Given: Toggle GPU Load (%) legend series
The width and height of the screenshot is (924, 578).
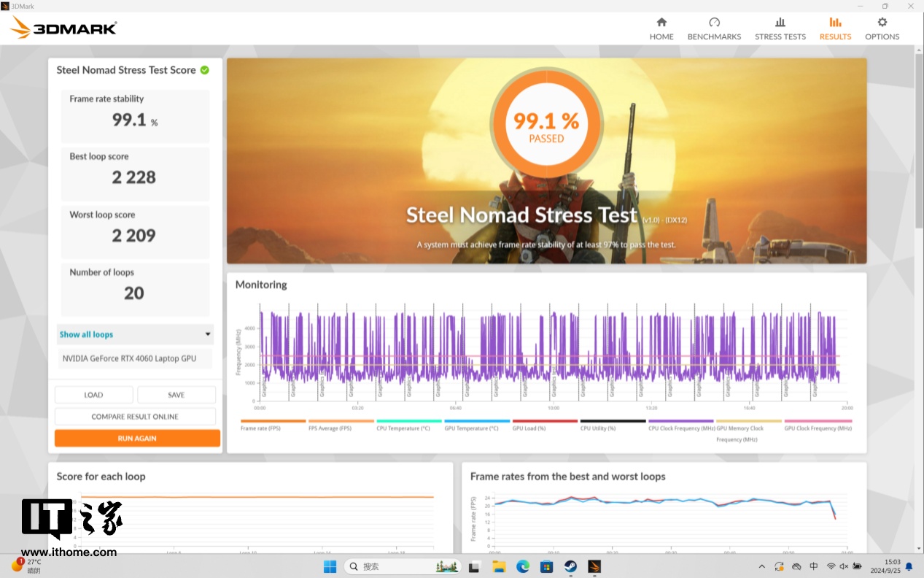Looking at the screenshot, I should (x=544, y=422).
